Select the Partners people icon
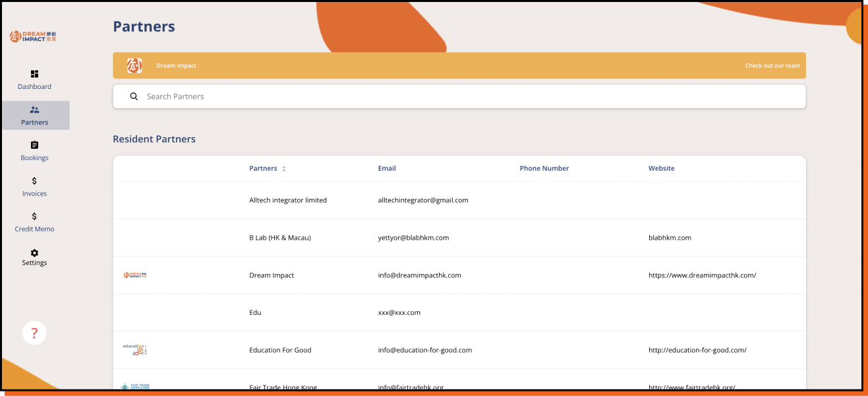The width and height of the screenshot is (868, 396). click(34, 110)
